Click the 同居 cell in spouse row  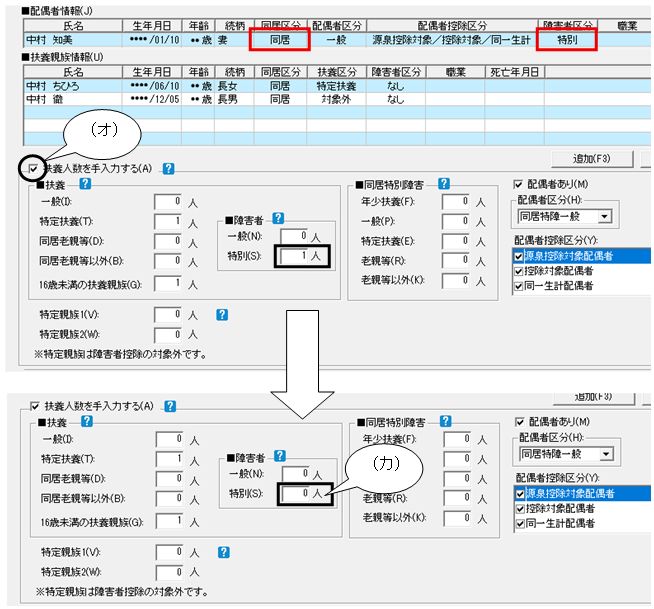coord(280,40)
